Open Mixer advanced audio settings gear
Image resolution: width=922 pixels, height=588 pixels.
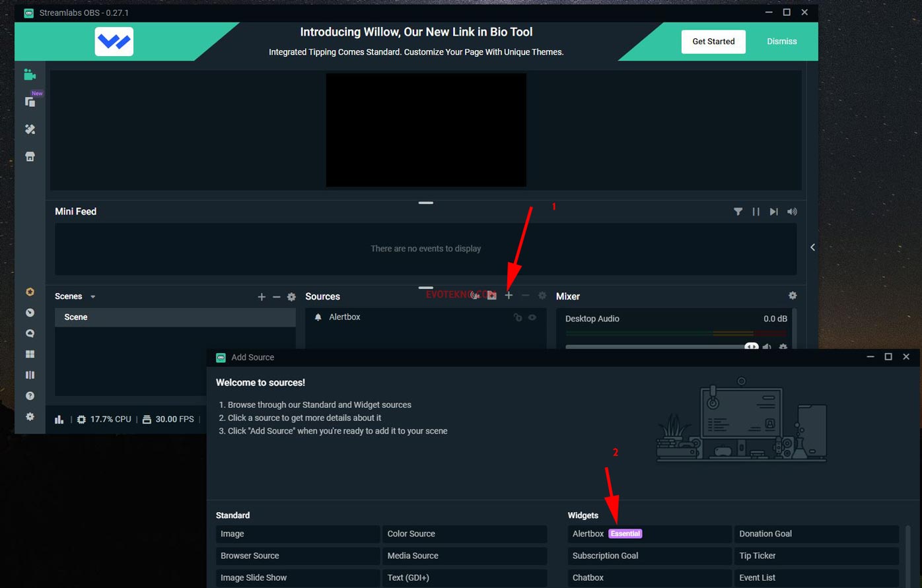click(793, 296)
